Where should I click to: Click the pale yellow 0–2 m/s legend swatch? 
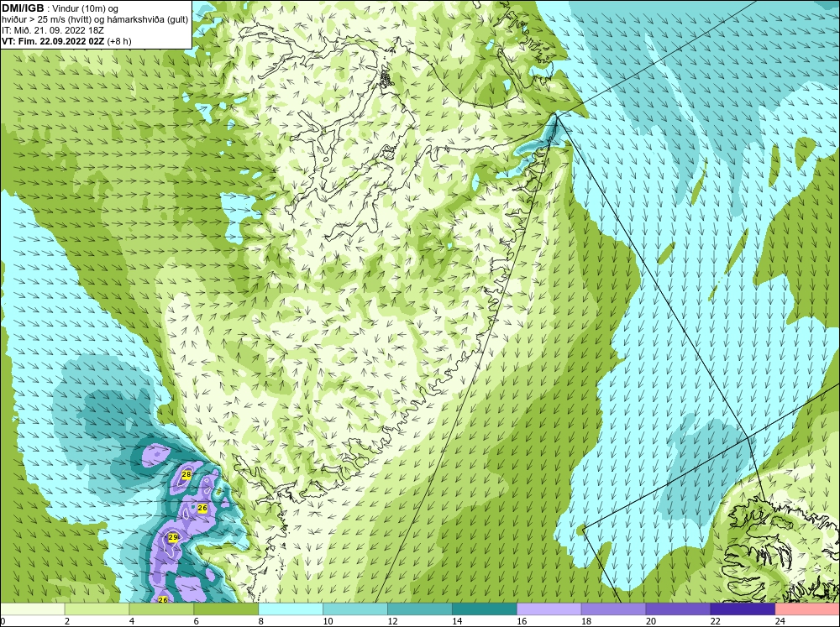(x=33, y=609)
